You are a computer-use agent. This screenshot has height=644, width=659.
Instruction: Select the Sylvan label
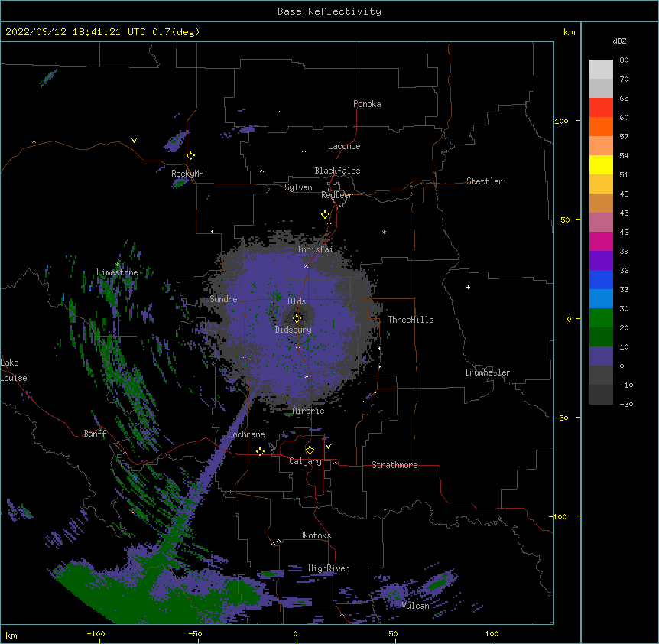[x=298, y=187]
